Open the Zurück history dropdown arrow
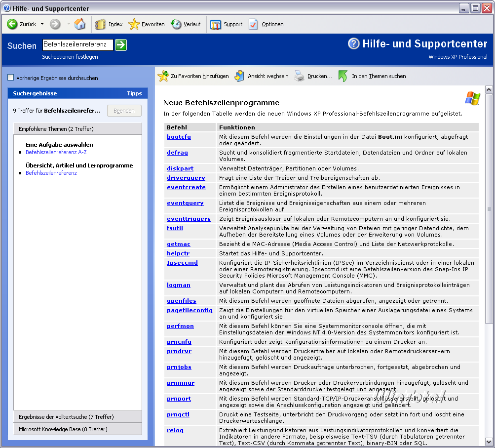Screen dimensions: 495x448 pos(42,24)
